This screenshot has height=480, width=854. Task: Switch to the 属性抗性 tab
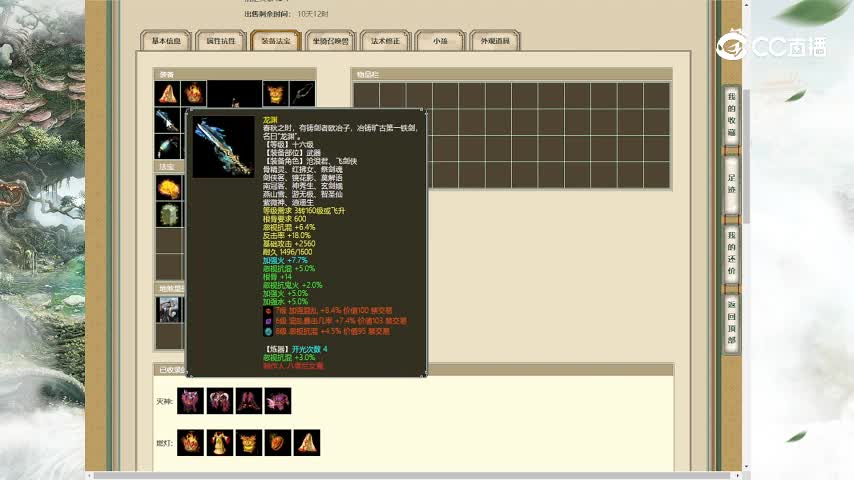221,41
